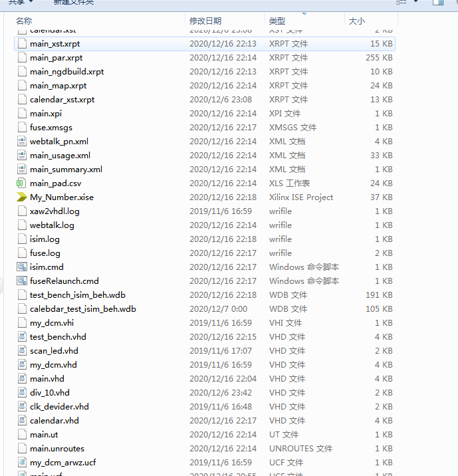Click the main.xpi file icon
458x476 pixels.
(x=22, y=114)
